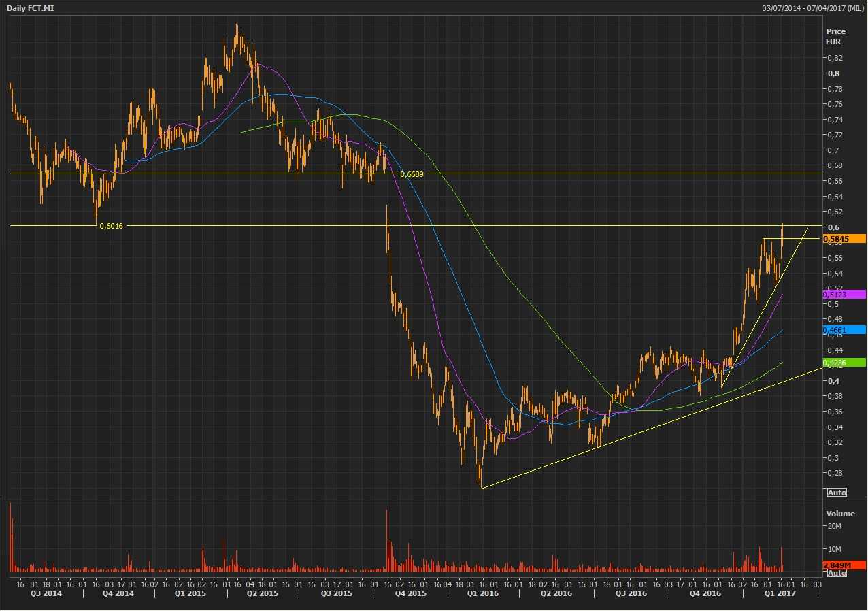
Task: Click the 0,6016 horizontal line label
Action: click(x=111, y=226)
